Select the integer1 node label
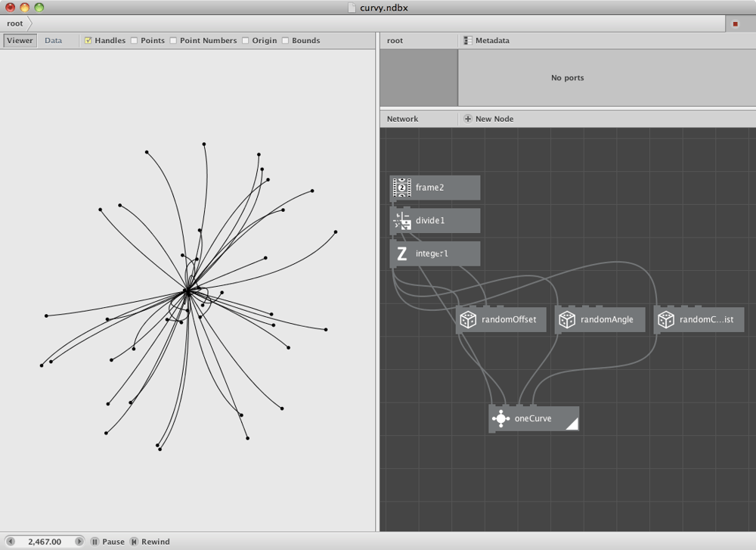Screen dimensions: 756x550 click(x=432, y=253)
